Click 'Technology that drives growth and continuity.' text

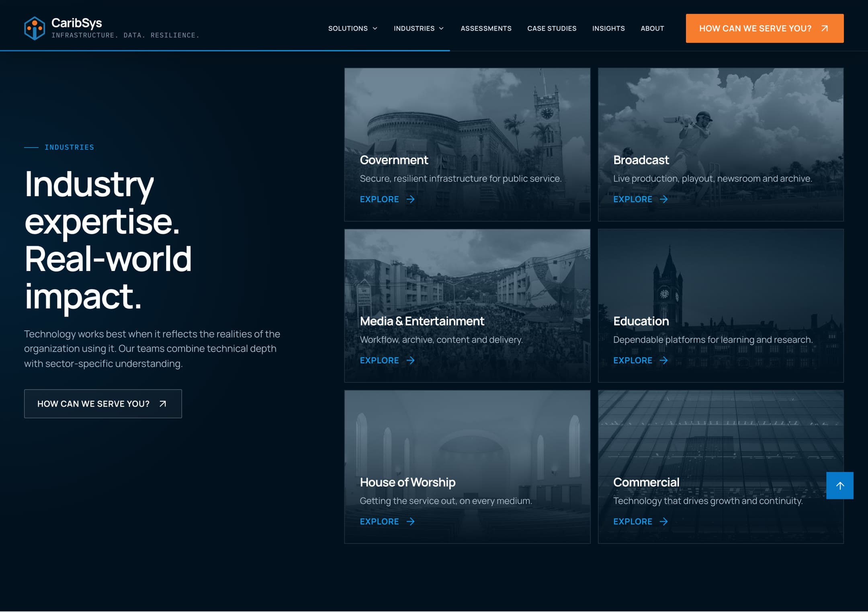pyautogui.click(x=708, y=501)
